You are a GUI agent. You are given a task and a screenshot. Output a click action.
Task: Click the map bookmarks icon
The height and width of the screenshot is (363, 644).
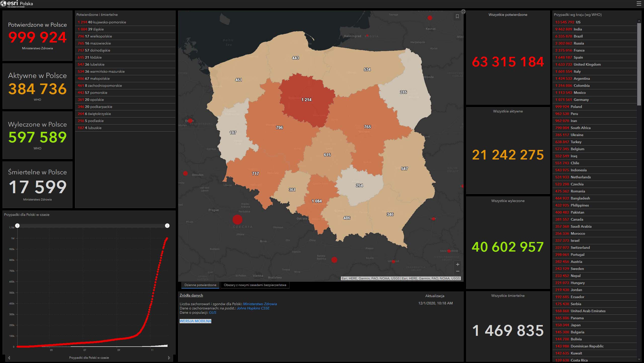pyautogui.click(x=457, y=16)
